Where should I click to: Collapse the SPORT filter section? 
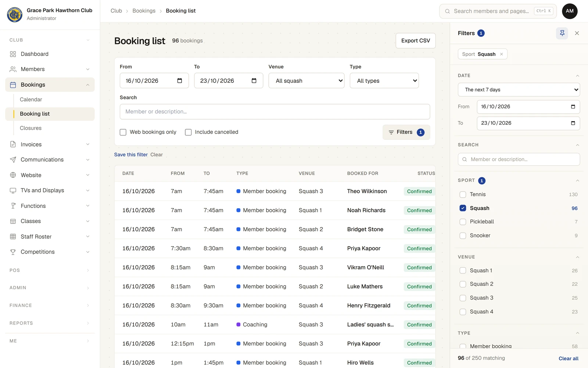[x=577, y=181]
